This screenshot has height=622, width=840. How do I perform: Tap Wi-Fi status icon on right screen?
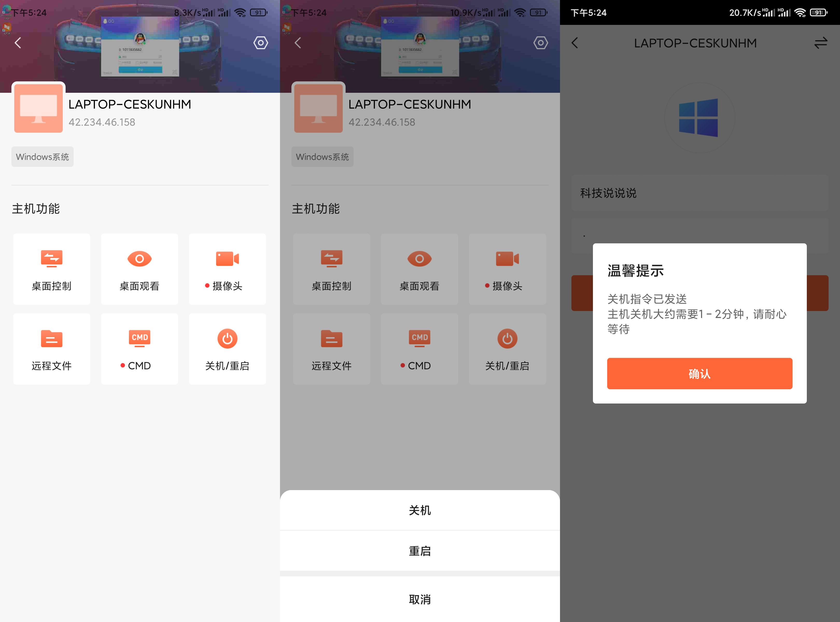click(800, 13)
